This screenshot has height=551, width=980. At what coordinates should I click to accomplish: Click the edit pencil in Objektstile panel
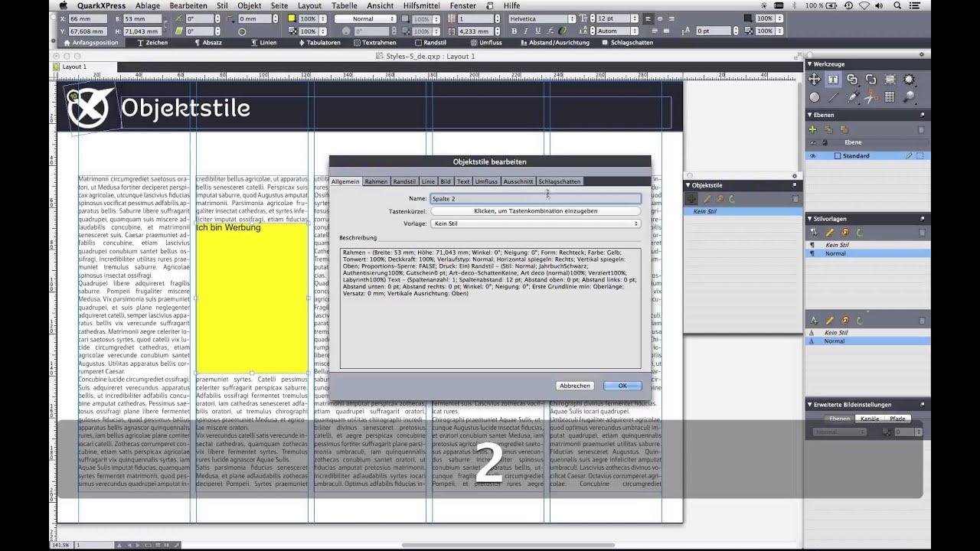coord(706,199)
